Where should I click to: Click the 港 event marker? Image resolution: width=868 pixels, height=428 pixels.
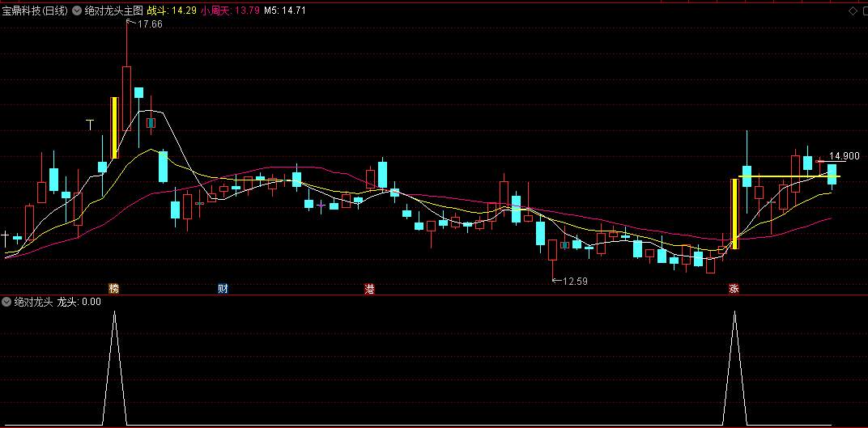click(369, 289)
